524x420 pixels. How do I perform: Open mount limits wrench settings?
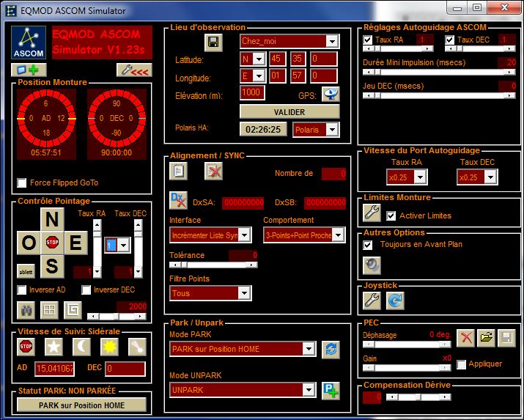pos(372,214)
